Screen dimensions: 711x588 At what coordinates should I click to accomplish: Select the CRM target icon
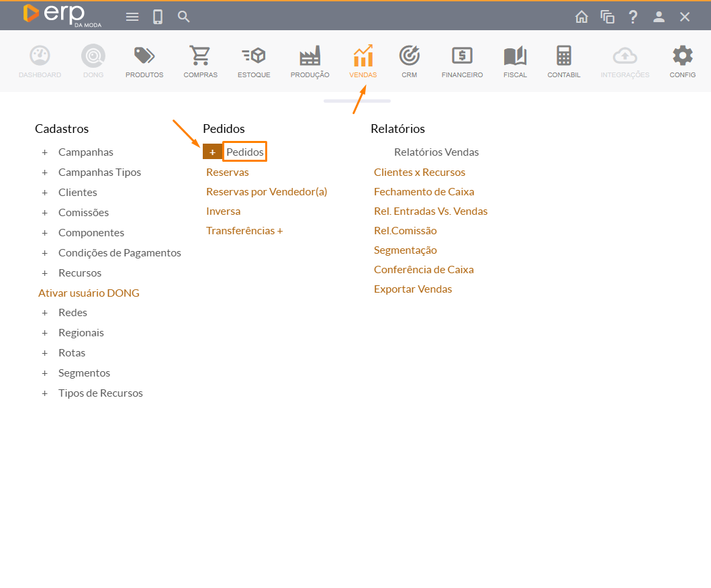(410, 61)
